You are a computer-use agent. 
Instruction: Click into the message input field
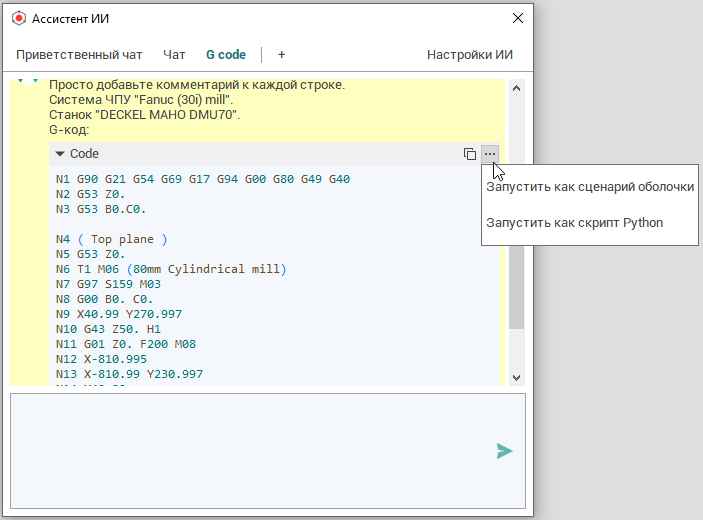[x=250, y=450]
